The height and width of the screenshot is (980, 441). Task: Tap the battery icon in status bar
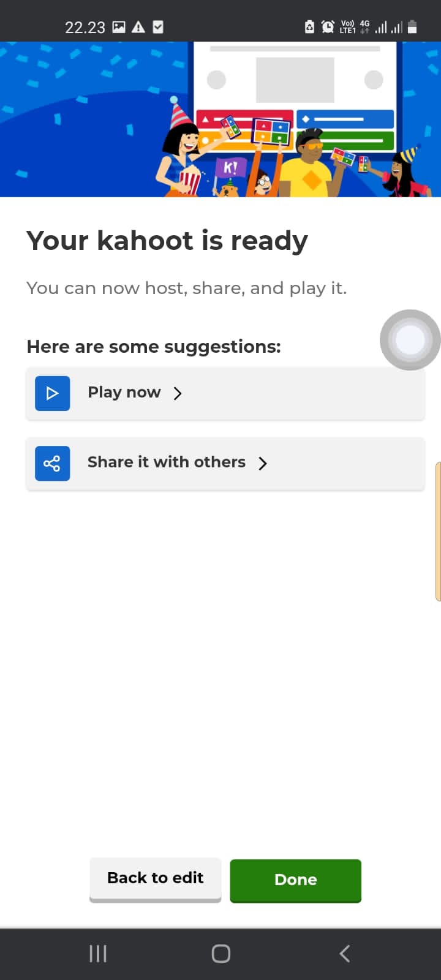[412, 27]
